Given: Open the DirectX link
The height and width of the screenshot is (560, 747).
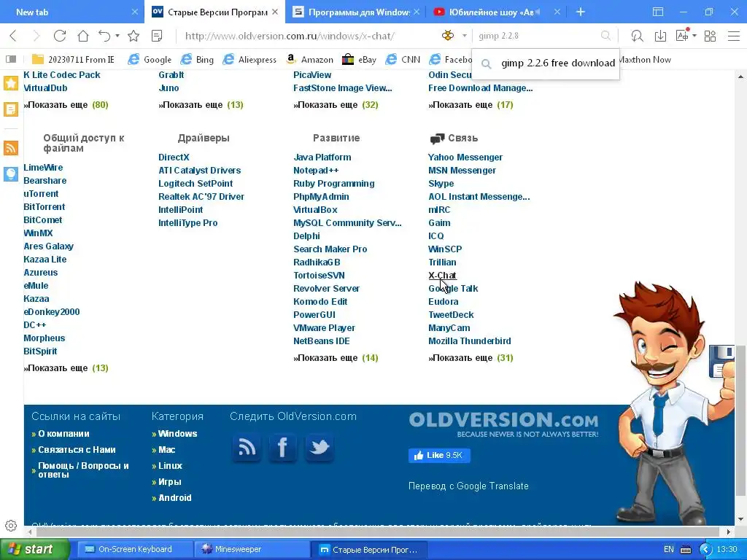Looking at the screenshot, I should pos(174,157).
